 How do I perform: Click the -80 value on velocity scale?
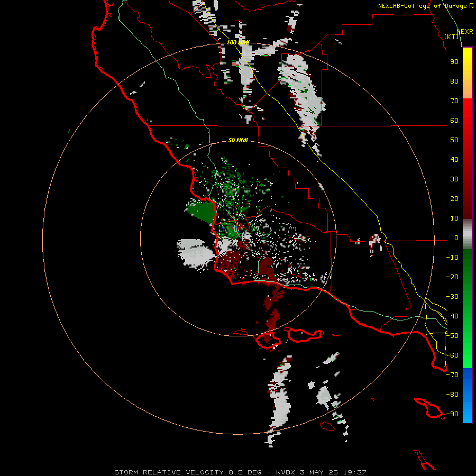pyautogui.click(x=452, y=395)
